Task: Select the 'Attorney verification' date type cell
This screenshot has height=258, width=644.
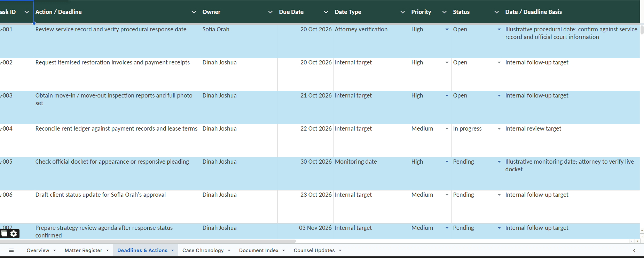Action: pyautogui.click(x=371, y=41)
